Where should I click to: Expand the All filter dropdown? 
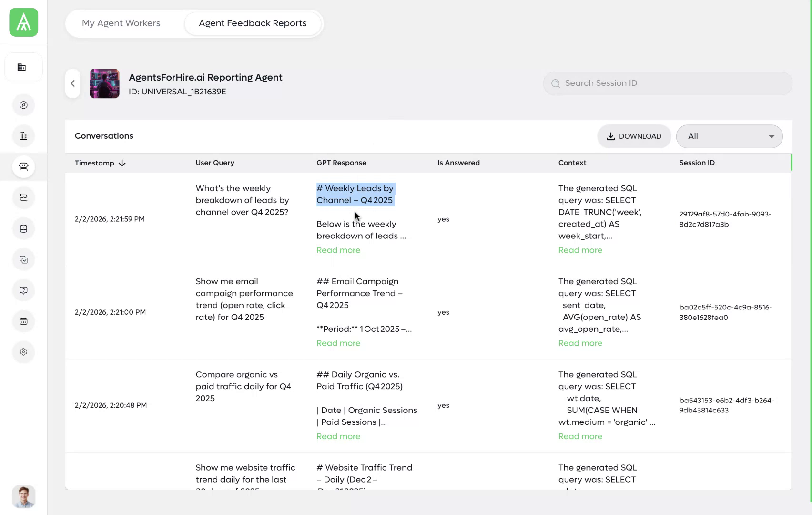(729, 136)
